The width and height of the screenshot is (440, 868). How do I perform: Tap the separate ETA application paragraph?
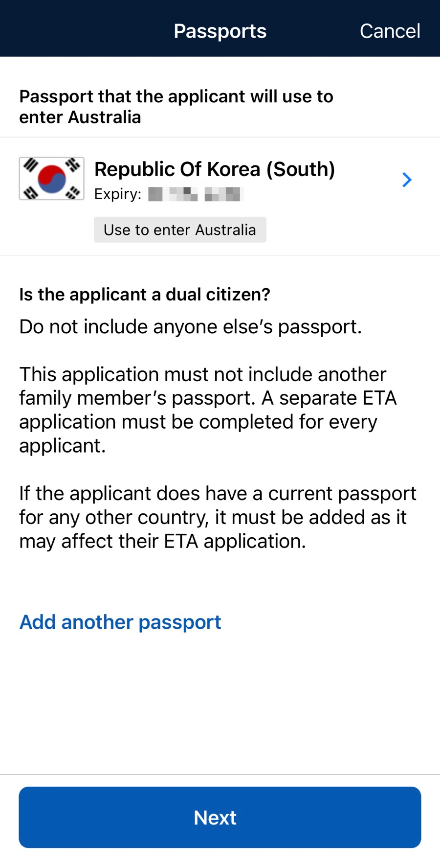(x=208, y=410)
